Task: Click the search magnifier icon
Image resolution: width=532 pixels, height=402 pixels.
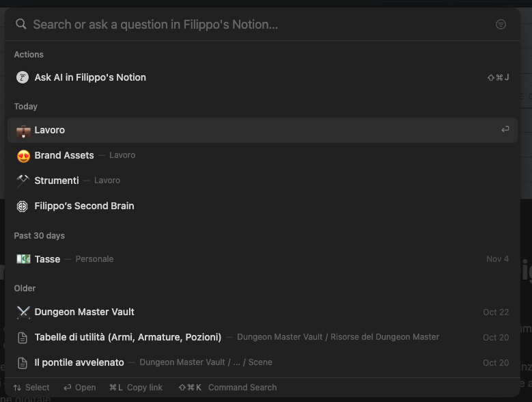Action: click(21, 25)
